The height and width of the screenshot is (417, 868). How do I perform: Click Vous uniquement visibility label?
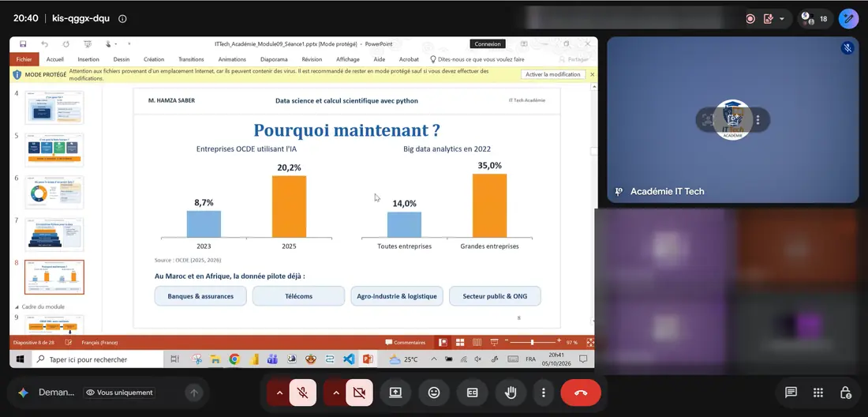[119, 393]
